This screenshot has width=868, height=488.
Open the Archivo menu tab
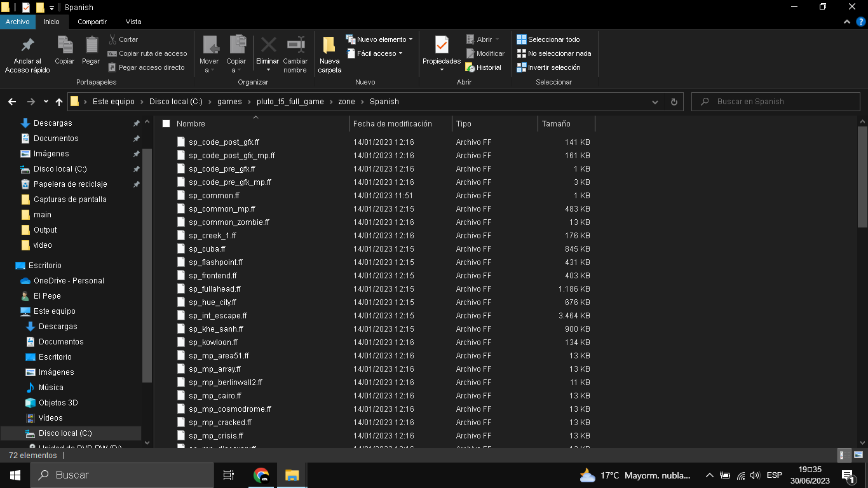[x=18, y=22]
